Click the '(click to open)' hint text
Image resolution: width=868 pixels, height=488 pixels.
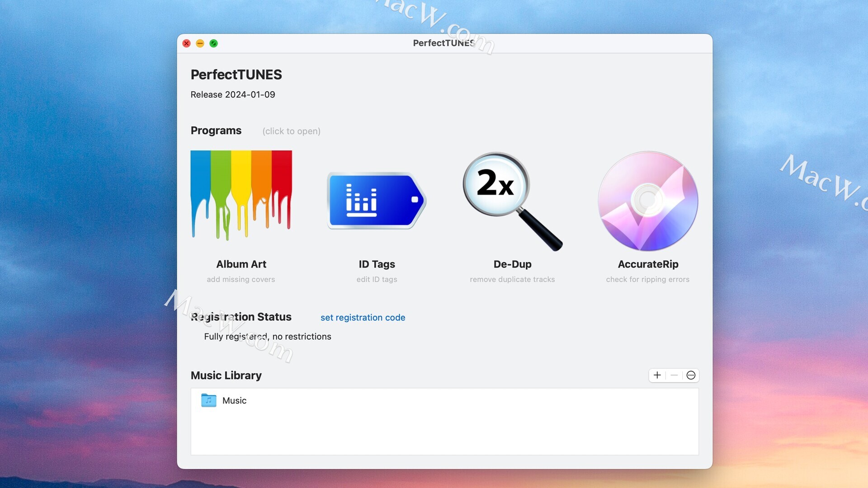[292, 131]
